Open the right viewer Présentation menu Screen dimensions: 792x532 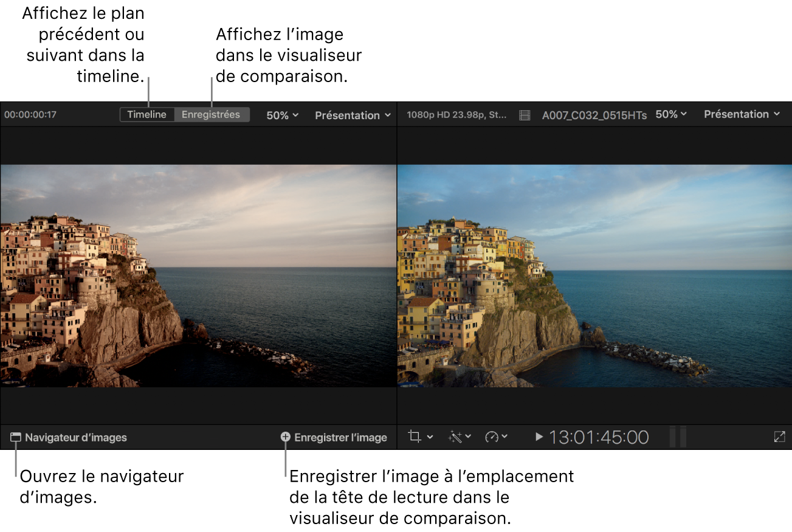pos(740,114)
